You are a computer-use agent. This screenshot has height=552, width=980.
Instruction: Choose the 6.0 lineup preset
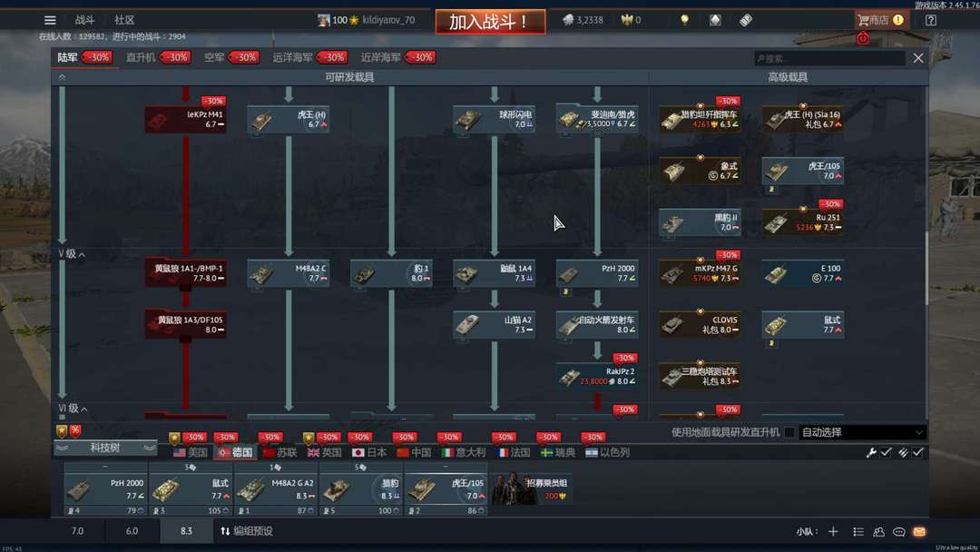click(x=132, y=531)
